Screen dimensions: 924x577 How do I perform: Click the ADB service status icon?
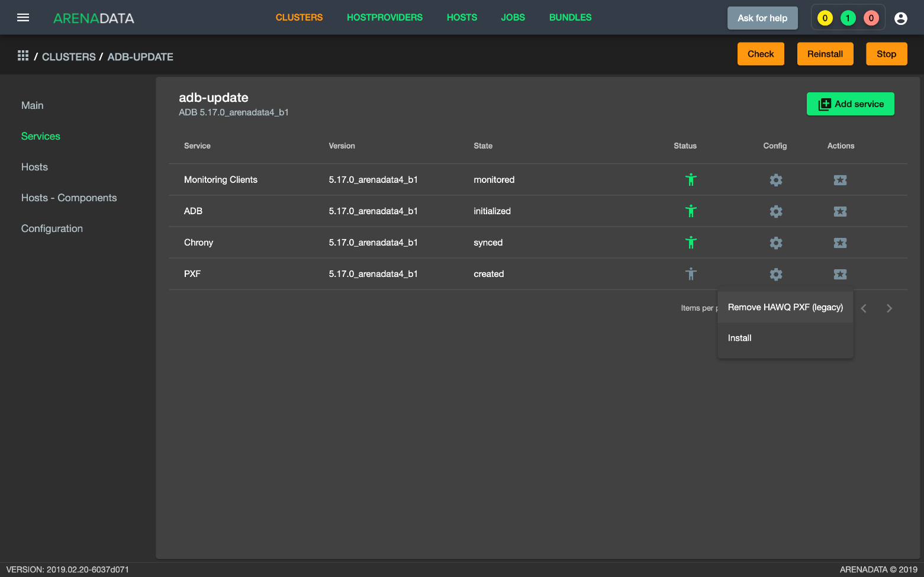click(x=691, y=211)
